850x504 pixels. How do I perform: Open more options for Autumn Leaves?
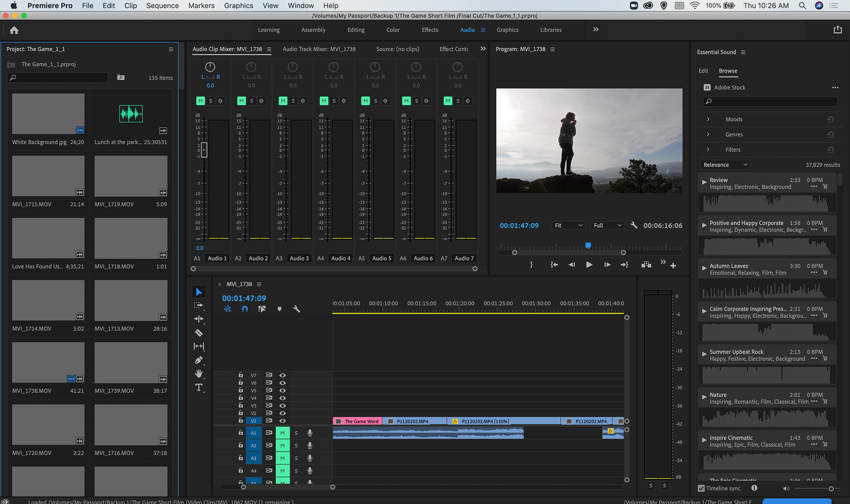pos(814,273)
